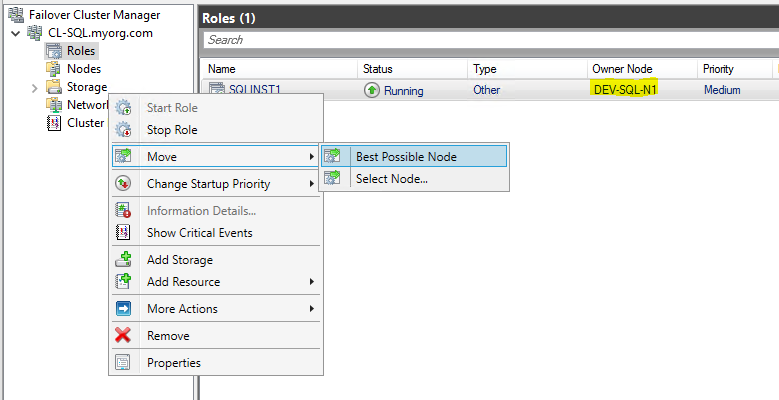Choose Show Critical Events entry

(216, 233)
